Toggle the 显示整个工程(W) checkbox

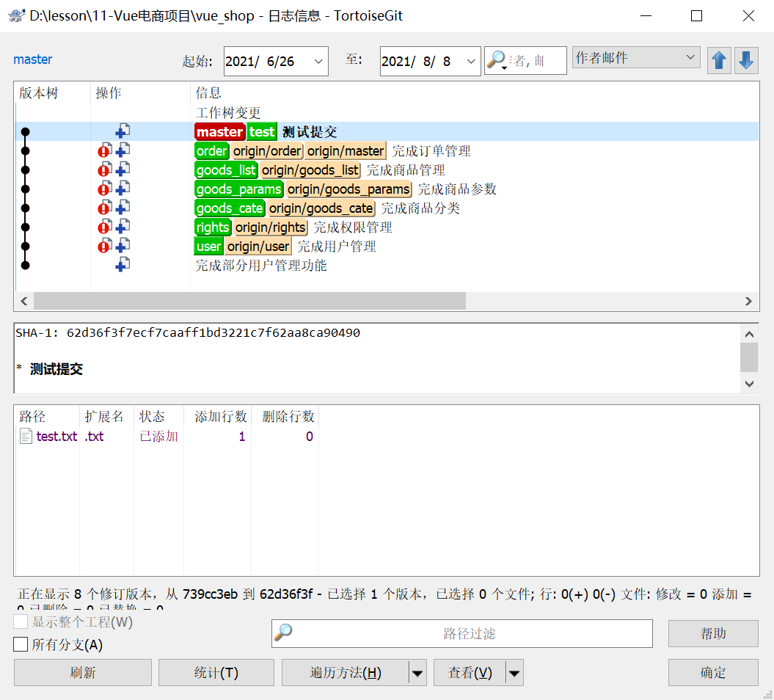[x=21, y=621]
